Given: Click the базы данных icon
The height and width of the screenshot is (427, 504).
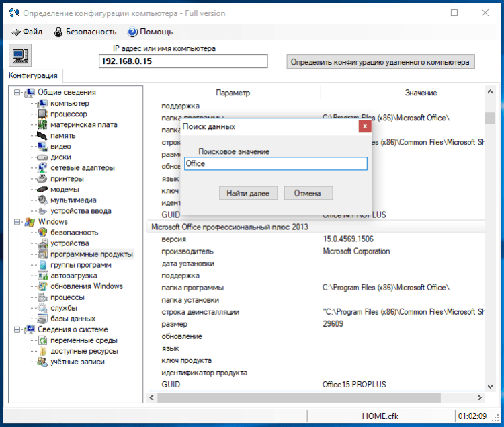Looking at the screenshot, I should click(x=42, y=319).
